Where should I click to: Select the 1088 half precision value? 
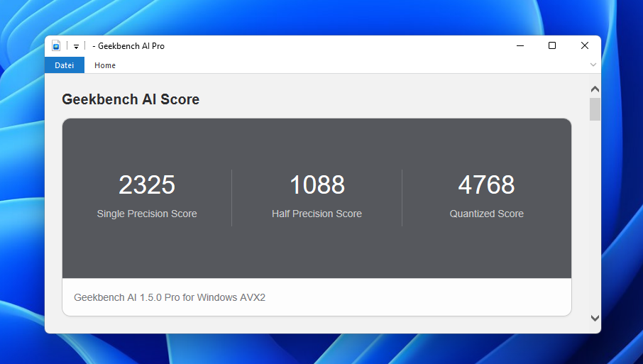pyautogui.click(x=317, y=185)
